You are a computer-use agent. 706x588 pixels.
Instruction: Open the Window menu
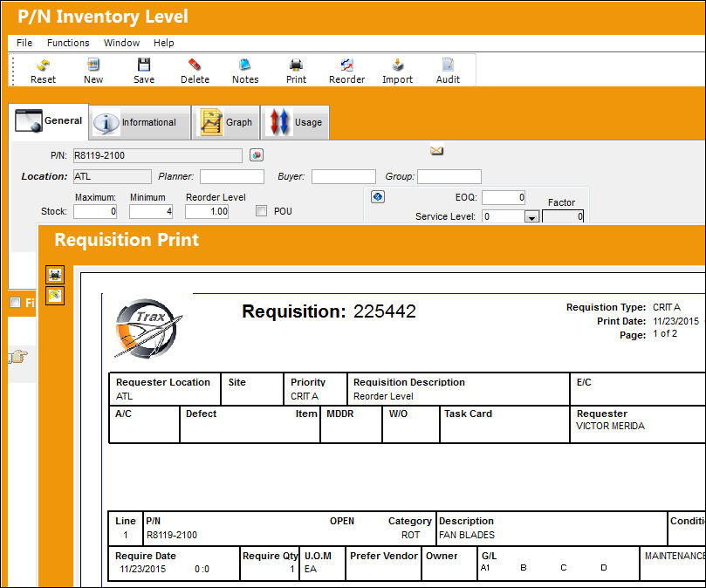121,43
